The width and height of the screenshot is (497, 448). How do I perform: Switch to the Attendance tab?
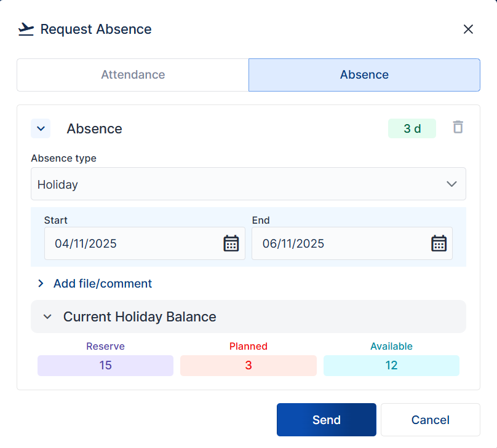[x=132, y=74]
